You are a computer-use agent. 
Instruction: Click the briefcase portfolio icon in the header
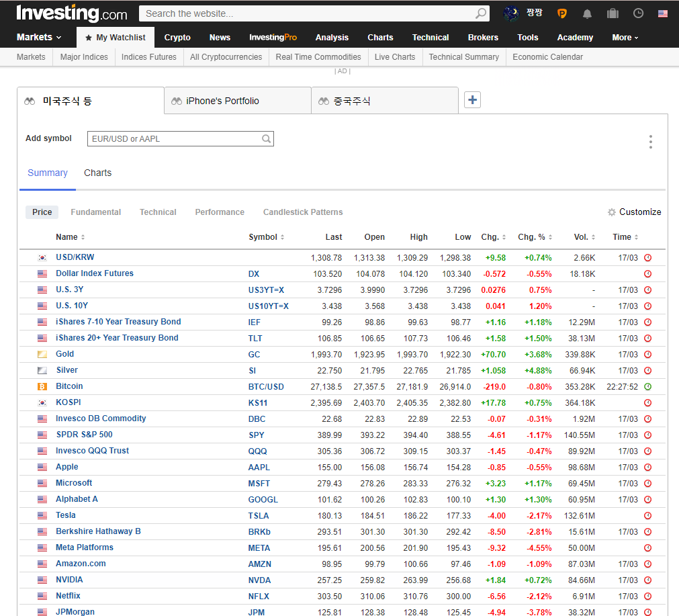click(612, 13)
